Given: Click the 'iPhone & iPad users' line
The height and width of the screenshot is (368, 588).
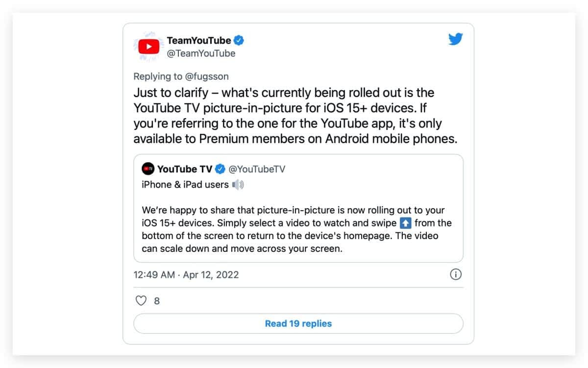Looking at the screenshot, I should [185, 185].
